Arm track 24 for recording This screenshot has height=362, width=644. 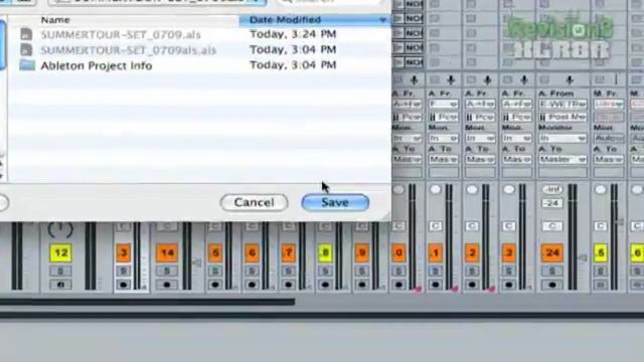(552, 285)
